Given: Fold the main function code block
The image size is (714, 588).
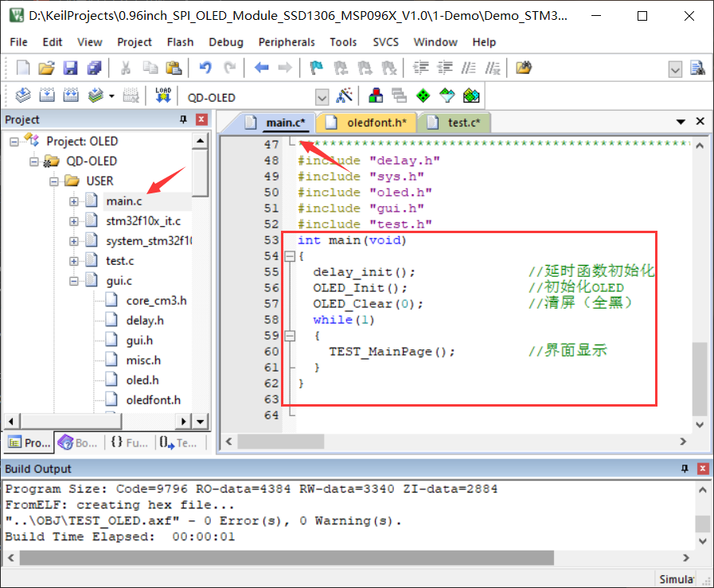Looking at the screenshot, I should tap(290, 257).
